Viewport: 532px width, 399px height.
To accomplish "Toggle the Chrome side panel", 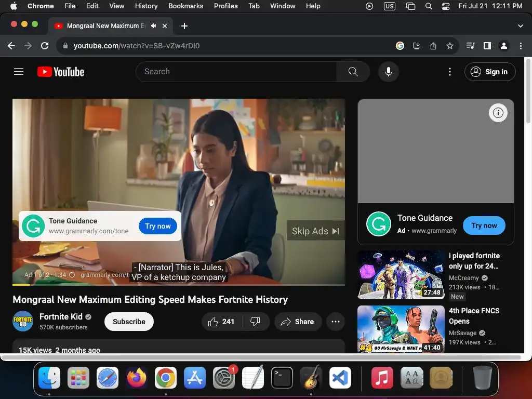I will 487,46.
